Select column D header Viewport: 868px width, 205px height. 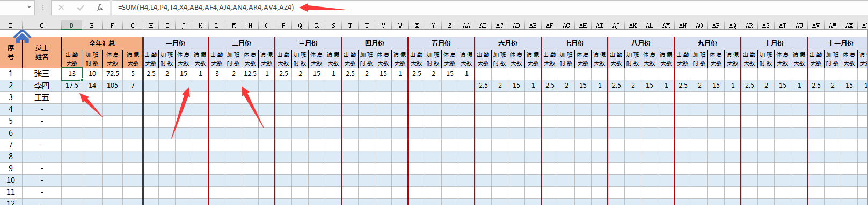71,25
